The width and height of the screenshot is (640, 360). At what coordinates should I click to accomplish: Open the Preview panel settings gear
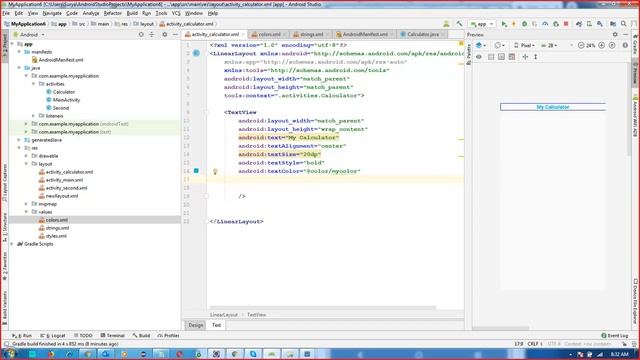point(615,35)
